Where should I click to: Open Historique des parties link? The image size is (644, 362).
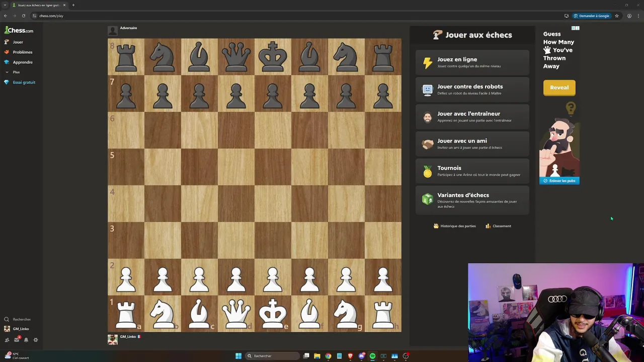click(x=454, y=226)
